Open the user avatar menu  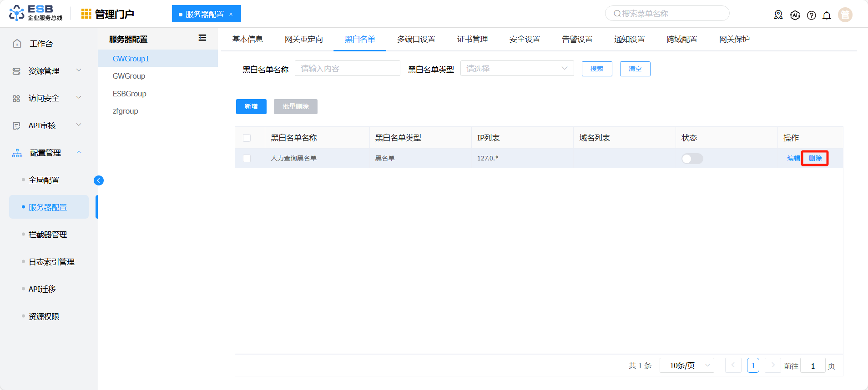[845, 15]
